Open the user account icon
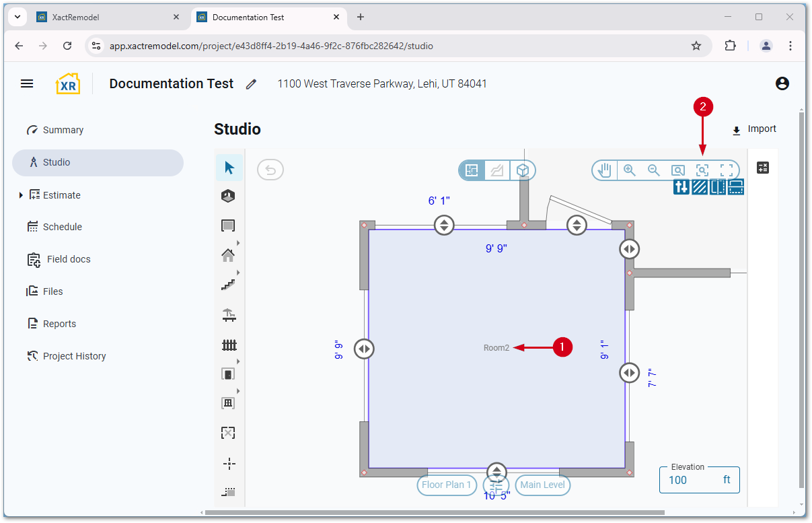812x523 pixels. tap(782, 83)
